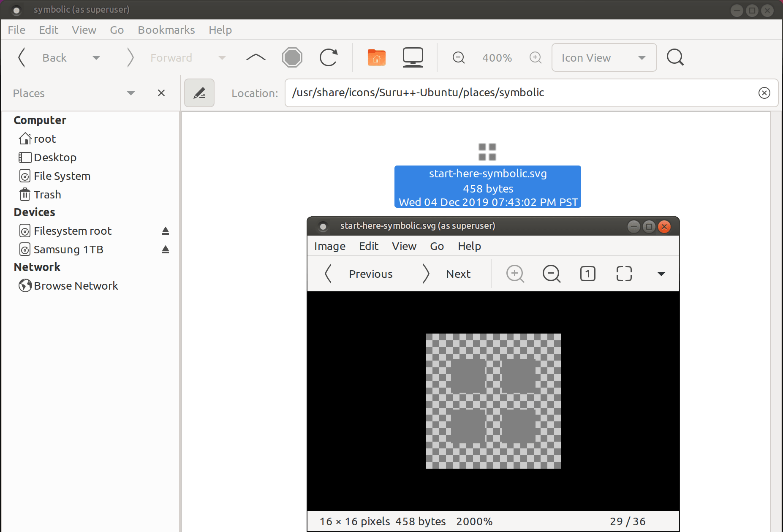783x532 pixels.
Task: Open Computer location from toolbar
Action: pos(413,57)
